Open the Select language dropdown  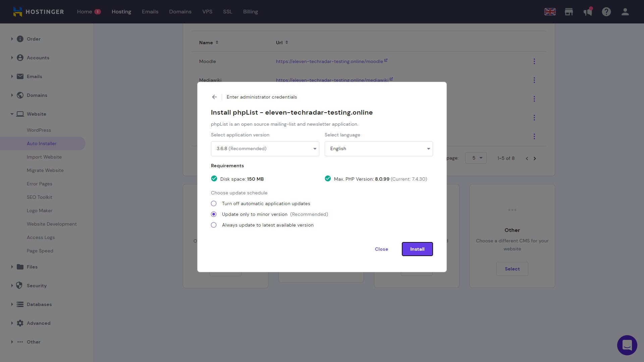379,149
